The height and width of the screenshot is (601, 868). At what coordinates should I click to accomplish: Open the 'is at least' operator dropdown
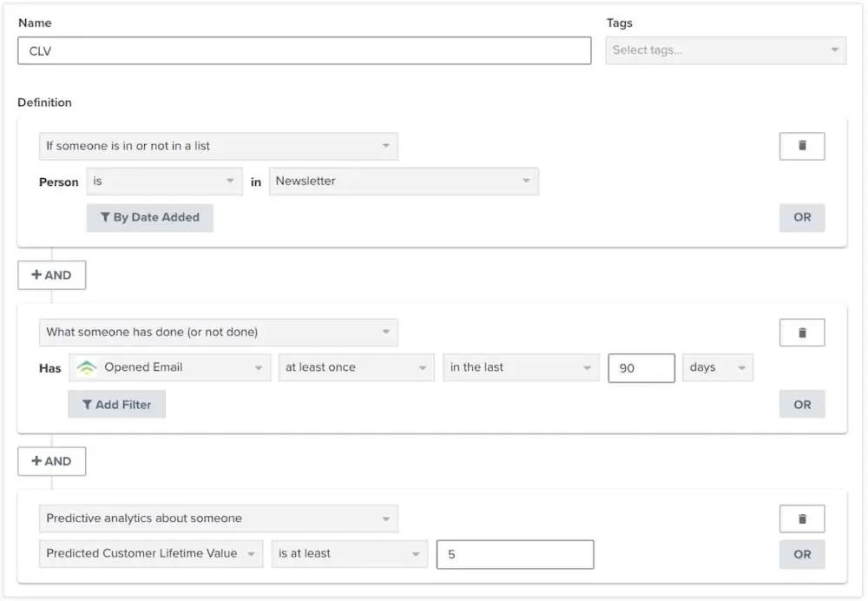coord(349,553)
